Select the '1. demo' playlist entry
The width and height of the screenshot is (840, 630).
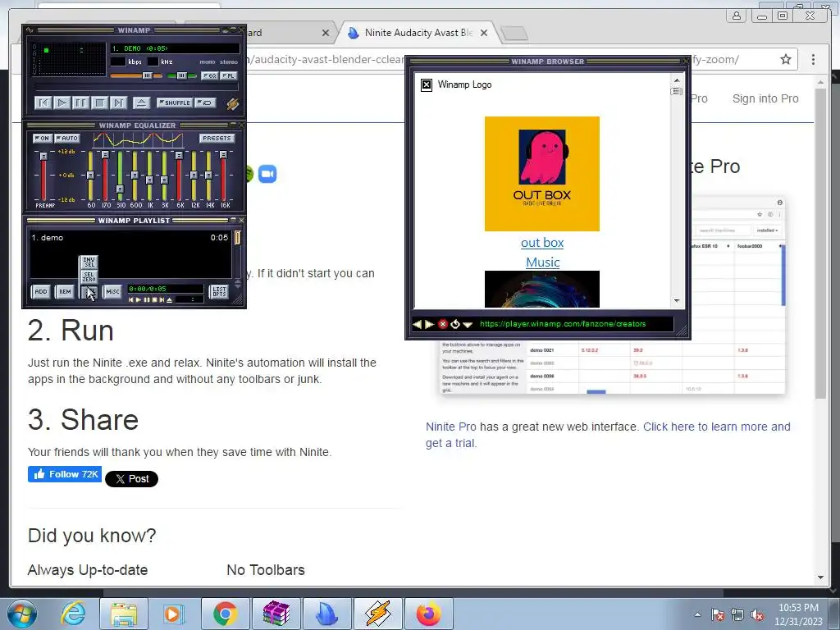130,237
